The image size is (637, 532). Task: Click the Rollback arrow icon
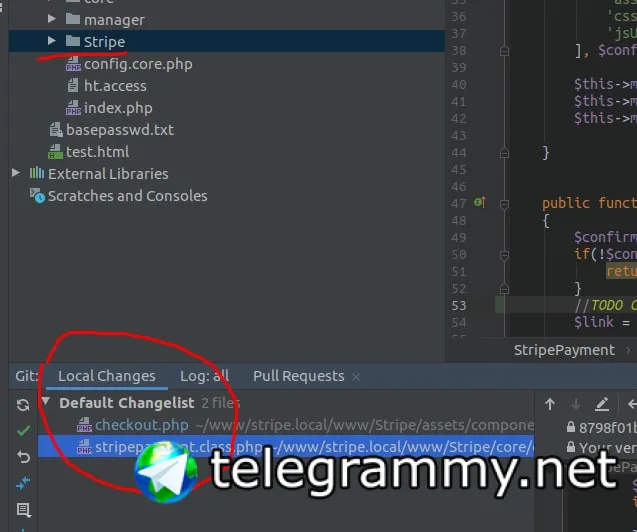[24, 457]
